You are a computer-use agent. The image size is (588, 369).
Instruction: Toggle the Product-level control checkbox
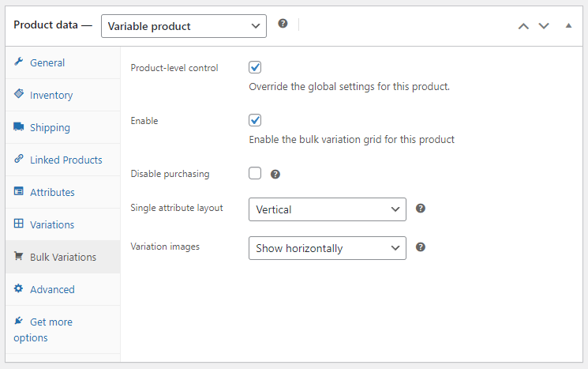tap(255, 68)
